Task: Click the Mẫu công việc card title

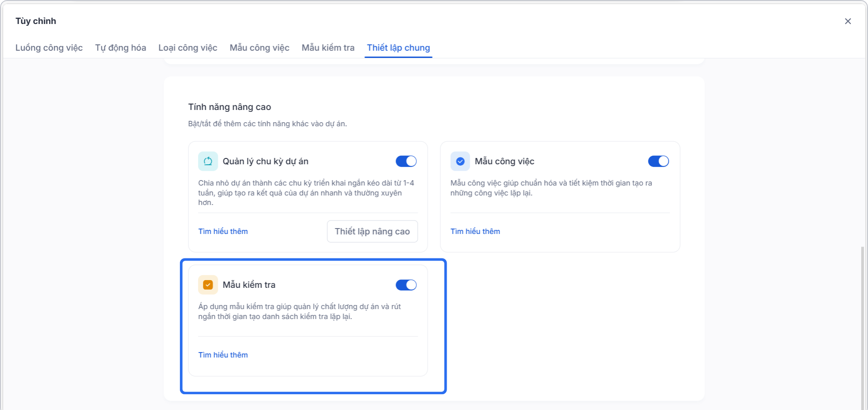Action: pyautogui.click(x=505, y=161)
